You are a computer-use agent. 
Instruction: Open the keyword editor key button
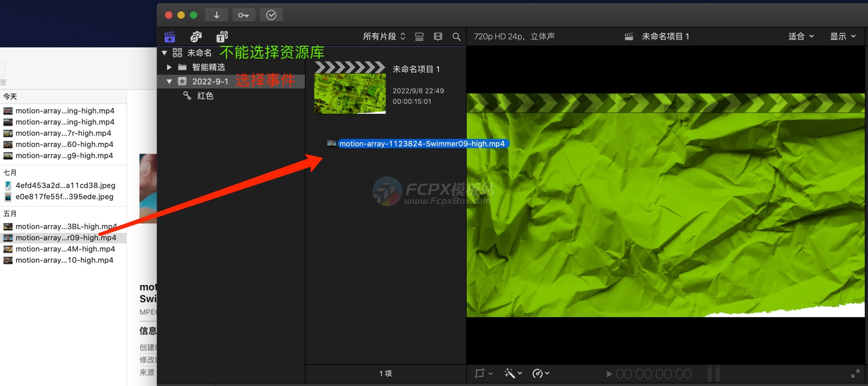tap(243, 15)
